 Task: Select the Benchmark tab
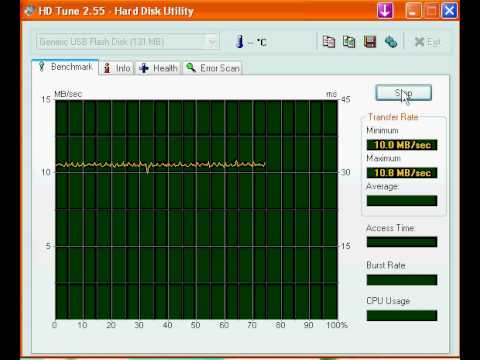pos(65,67)
